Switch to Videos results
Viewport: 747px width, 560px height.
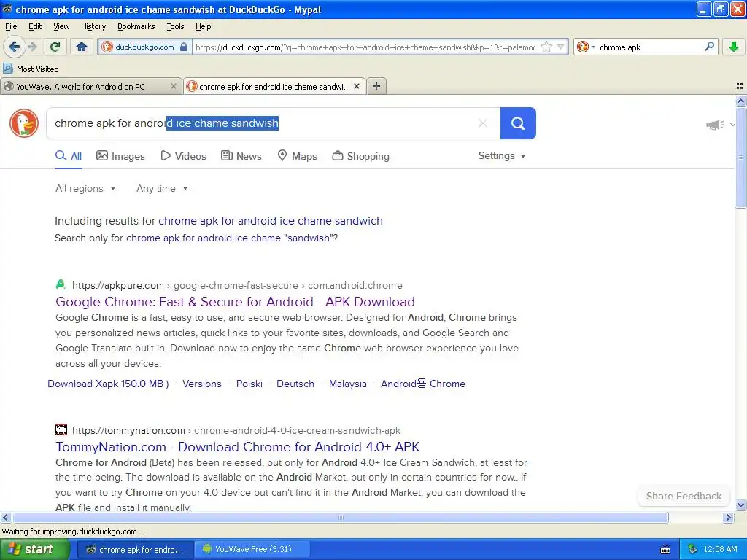(183, 156)
